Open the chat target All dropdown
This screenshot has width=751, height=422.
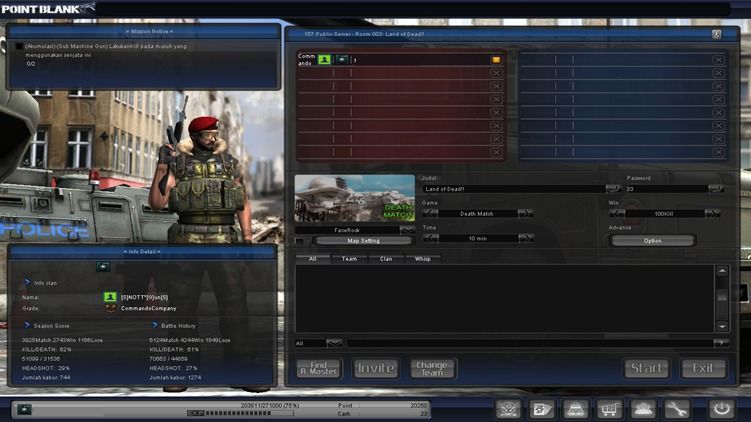(334, 343)
